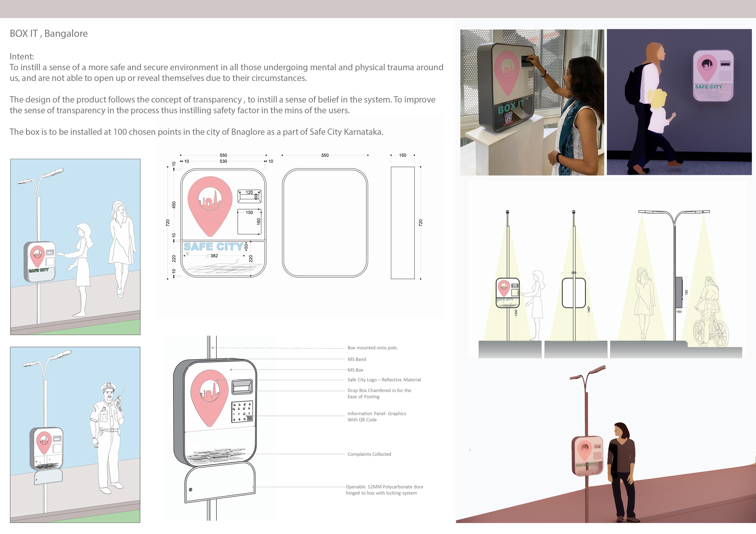Click the 'Complaints Collected' annotation
Screen dimensions: 756x534
point(369,454)
